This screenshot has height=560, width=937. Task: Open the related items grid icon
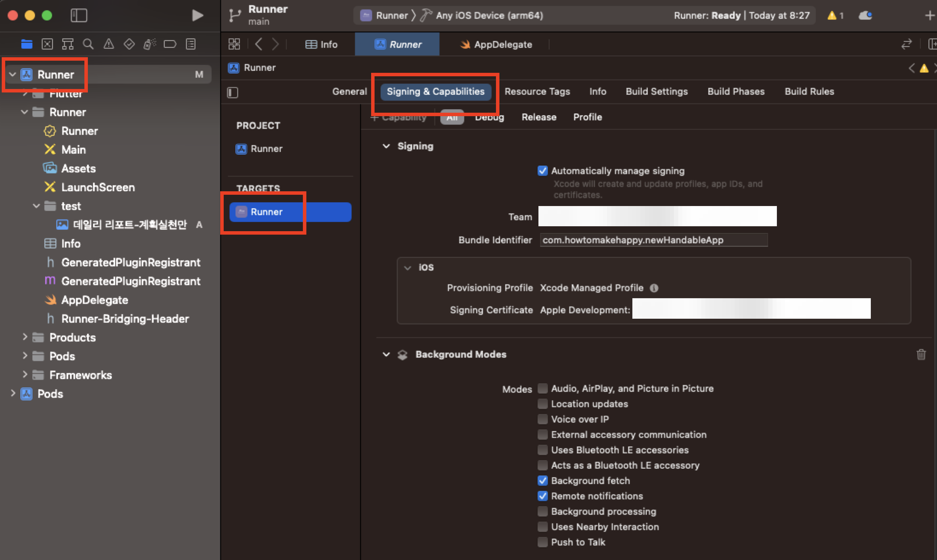pos(234,44)
